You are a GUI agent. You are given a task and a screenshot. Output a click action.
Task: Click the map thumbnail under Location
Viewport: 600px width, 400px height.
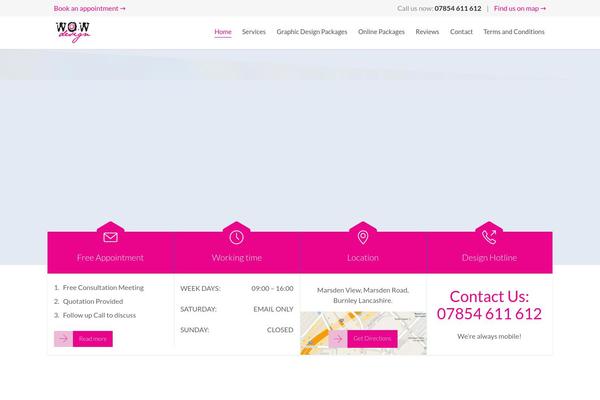(363, 333)
